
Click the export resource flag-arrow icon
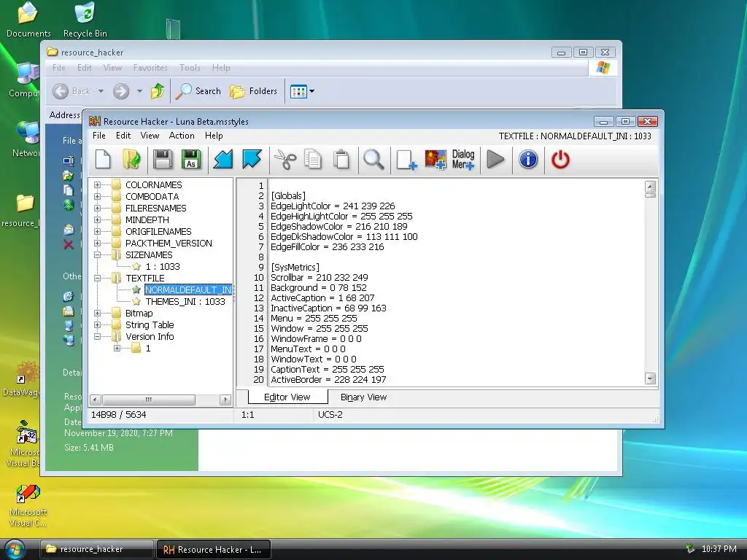[252, 160]
